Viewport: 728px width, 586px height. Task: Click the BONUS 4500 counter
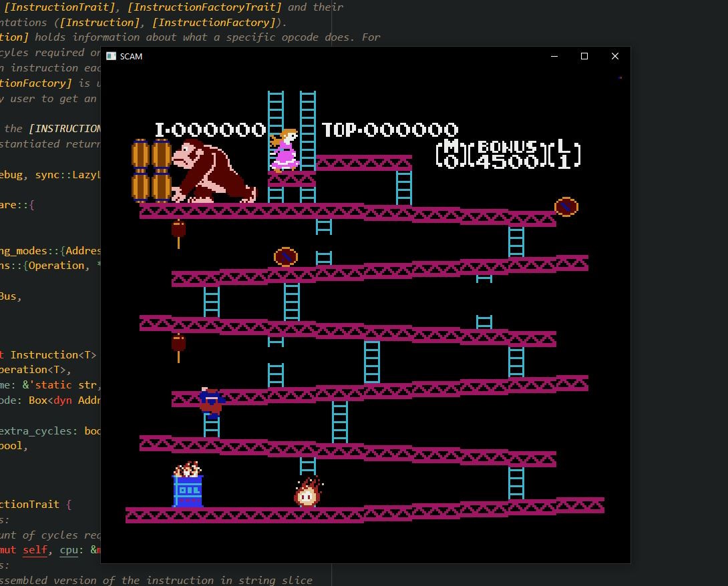tap(507, 154)
